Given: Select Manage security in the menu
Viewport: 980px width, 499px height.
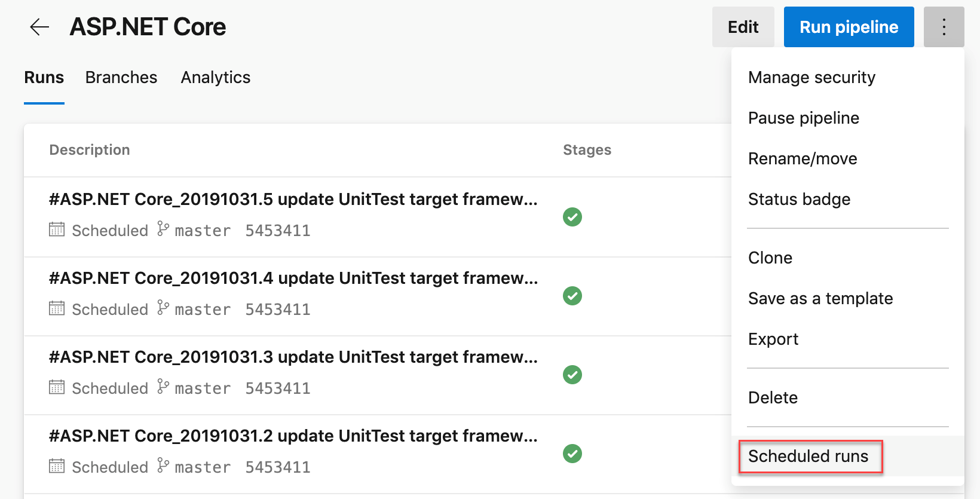Looking at the screenshot, I should click(811, 77).
